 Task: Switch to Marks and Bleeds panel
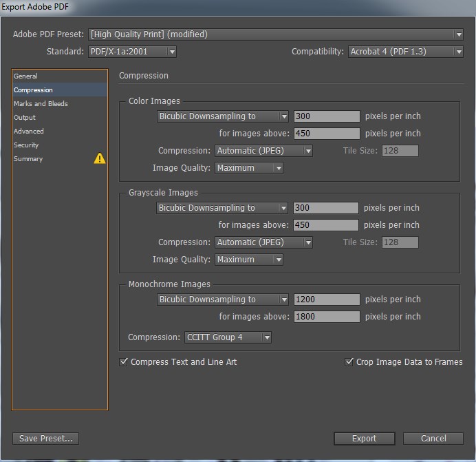click(41, 104)
